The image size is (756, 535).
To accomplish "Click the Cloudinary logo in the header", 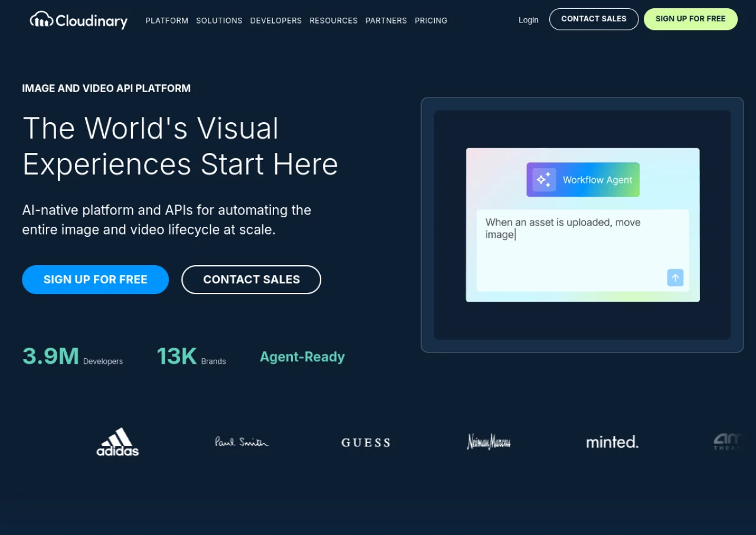I will point(79,20).
